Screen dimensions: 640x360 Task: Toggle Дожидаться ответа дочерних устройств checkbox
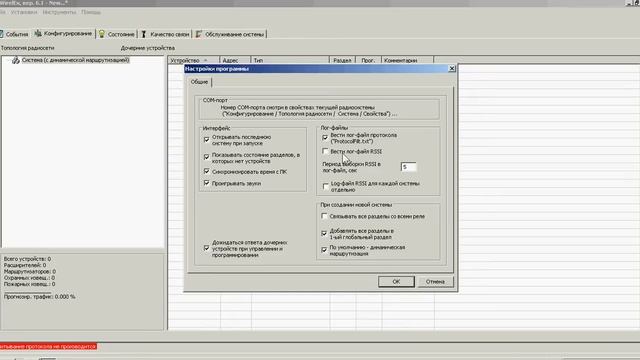207,248
